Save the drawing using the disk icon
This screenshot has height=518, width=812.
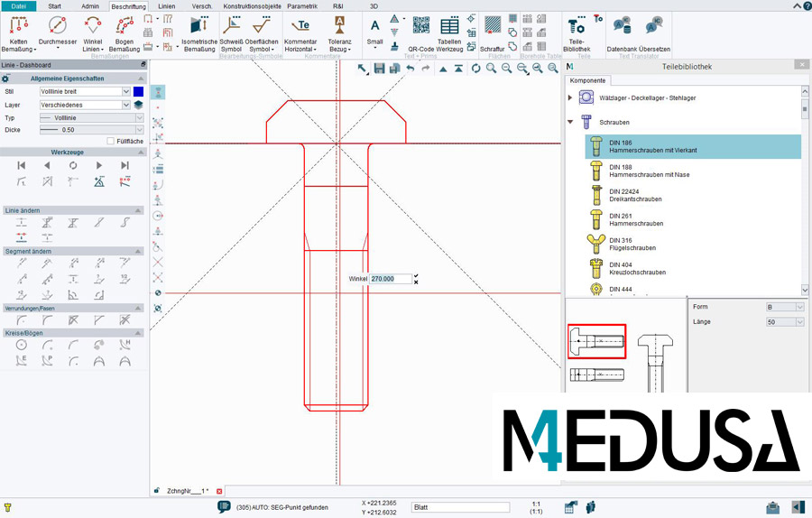380,69
